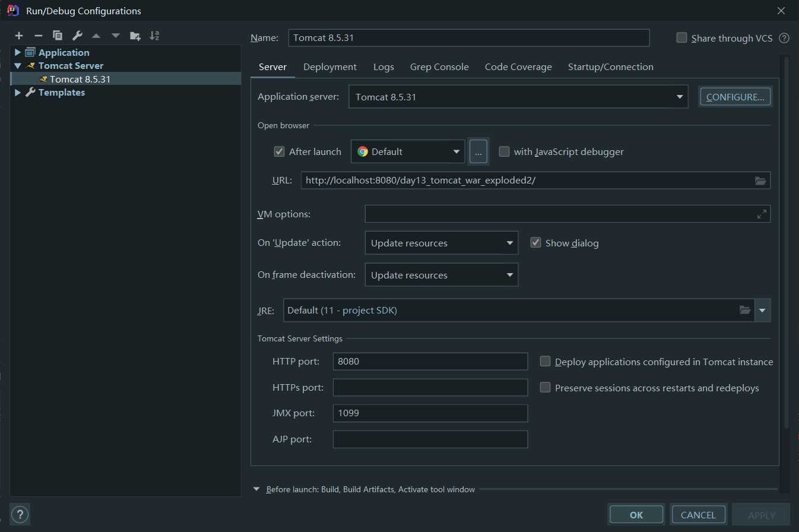This screenshot has width=799, height=532.
Task: Open the Application server dropdown
Action: click(518, 97)
